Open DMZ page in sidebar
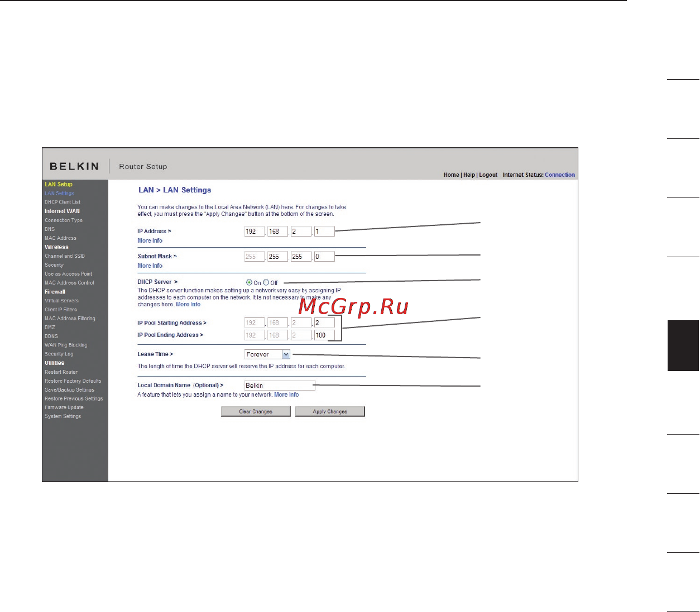The image size is (700, 612). 50,327
